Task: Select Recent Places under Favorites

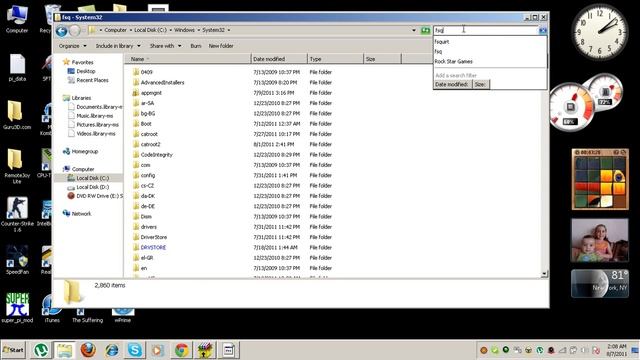Action: coord(92,80)
